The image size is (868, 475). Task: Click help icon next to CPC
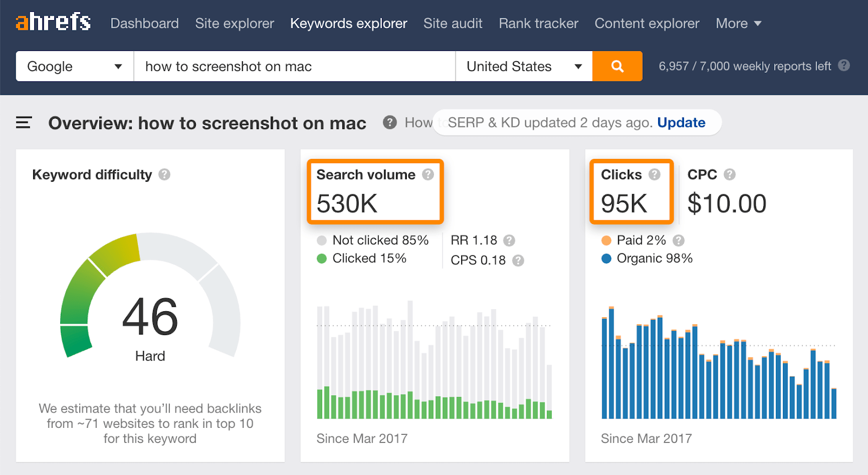tap(730, 175)
